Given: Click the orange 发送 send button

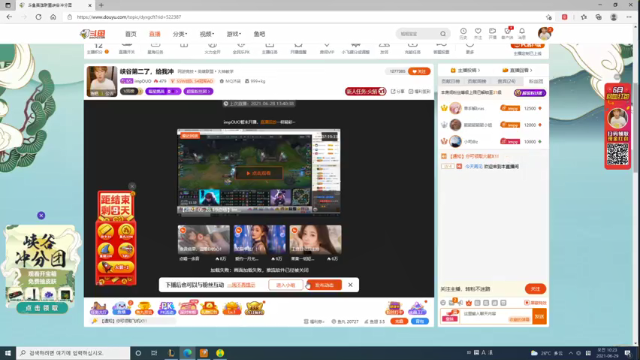Looking at the screenshot, I should click(539, 316).
